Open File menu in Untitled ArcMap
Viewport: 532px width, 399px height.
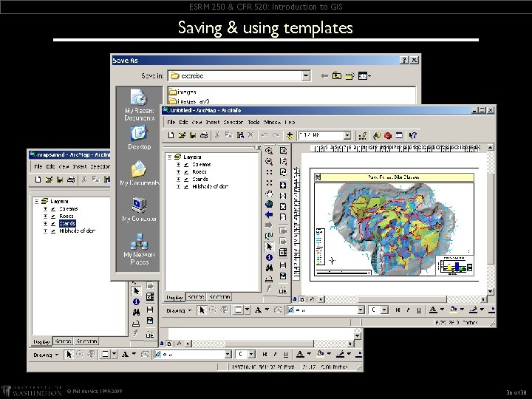pyautogui.click(x=171, y=122)
